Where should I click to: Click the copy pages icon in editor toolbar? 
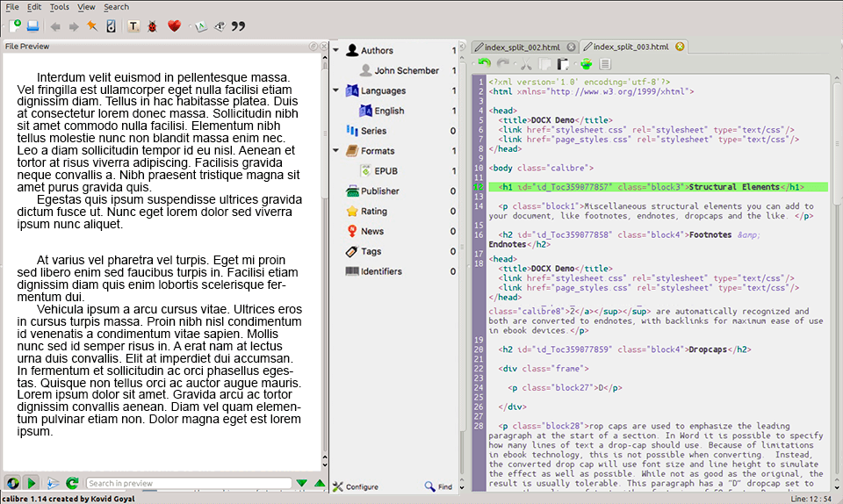(x=544, y=64)
